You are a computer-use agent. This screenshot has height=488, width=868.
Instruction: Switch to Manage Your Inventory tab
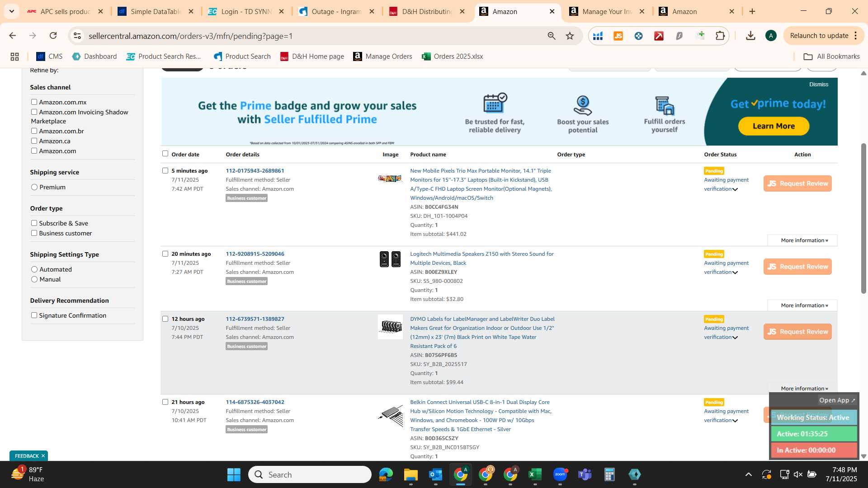point(607,12)
